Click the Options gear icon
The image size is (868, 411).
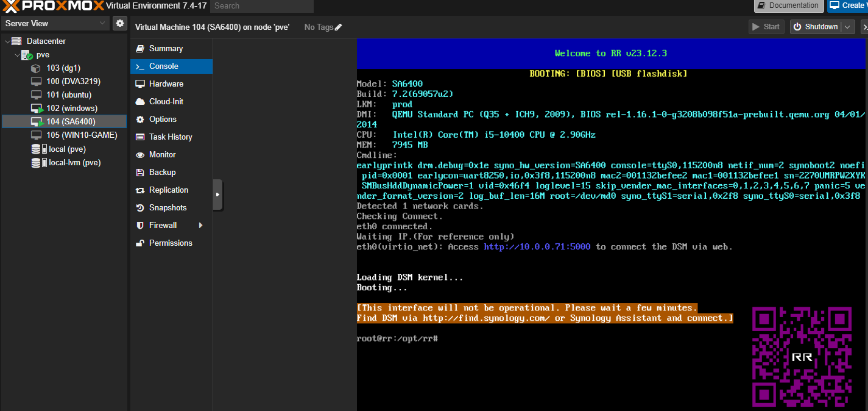tap(140, 119)
